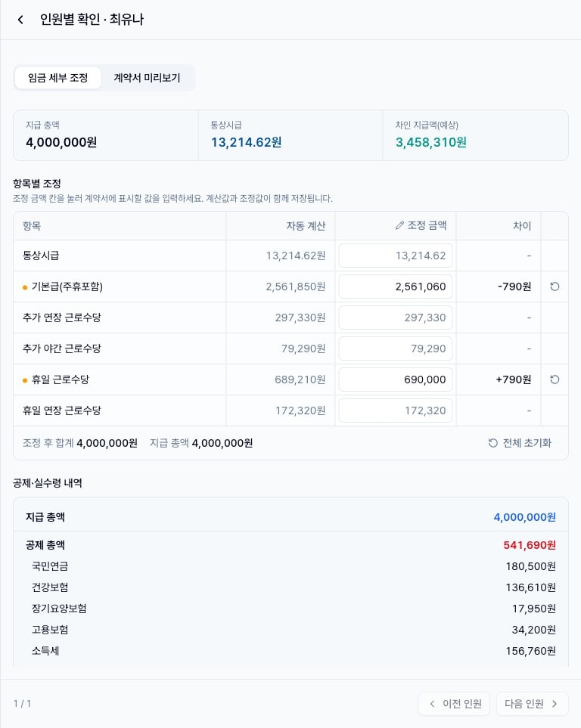Edit the 추가 야간 근로수당 amount field
Image resolution: width=581 pixels, height=728 pixels.
tap(396, 349)
